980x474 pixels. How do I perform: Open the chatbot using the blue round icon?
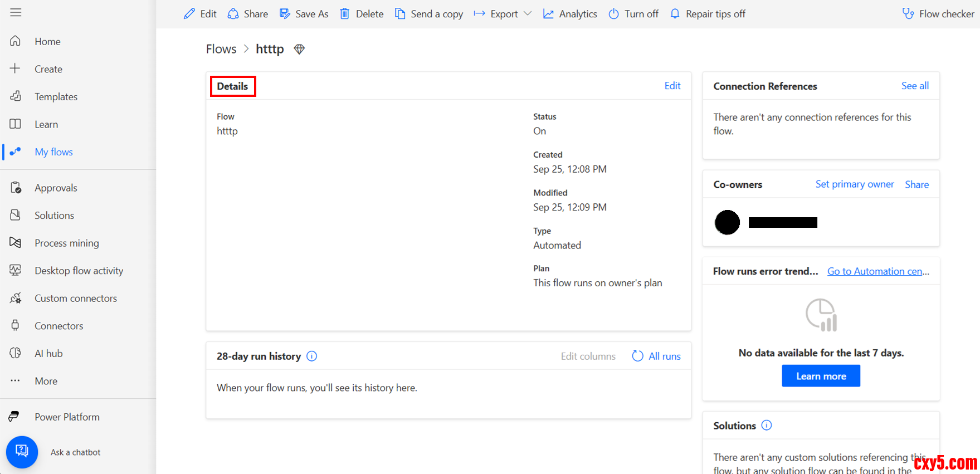[22, 452]
